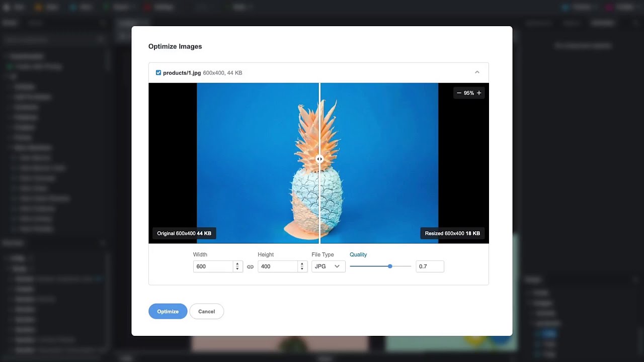Click the Quality slider handle
The width and height of the screenshot is (644, 362).
click(390, 266)
